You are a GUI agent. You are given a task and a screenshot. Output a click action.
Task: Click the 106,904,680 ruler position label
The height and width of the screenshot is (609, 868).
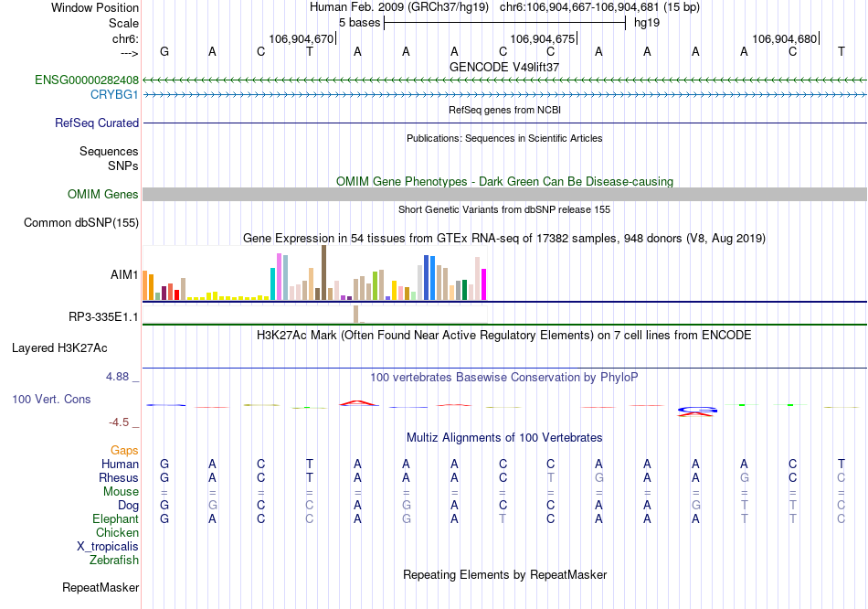tap(785, 38)
